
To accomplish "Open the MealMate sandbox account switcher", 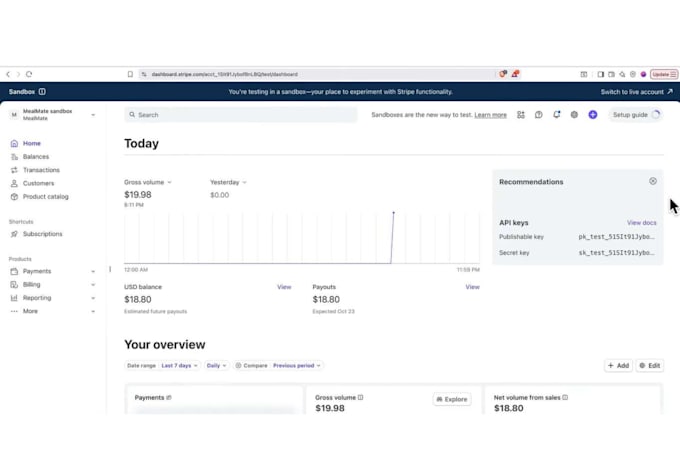I will (52, 115).
